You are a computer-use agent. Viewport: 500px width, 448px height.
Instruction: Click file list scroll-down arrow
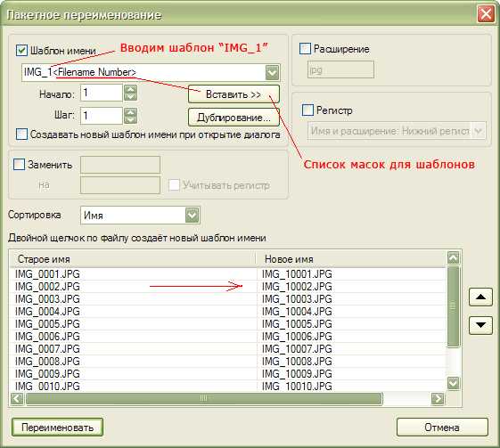tap(454, 383)
